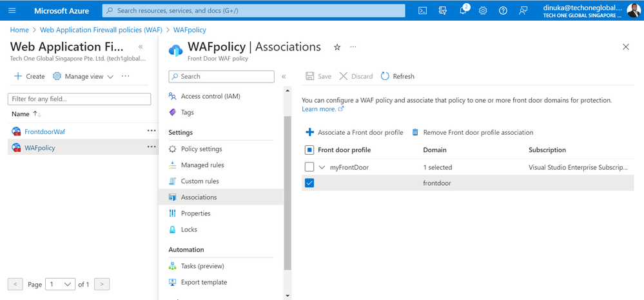Click the 'frontdoor' domain cell
The width and height of the screenshot is (644, 300).
tap(437, 183)
